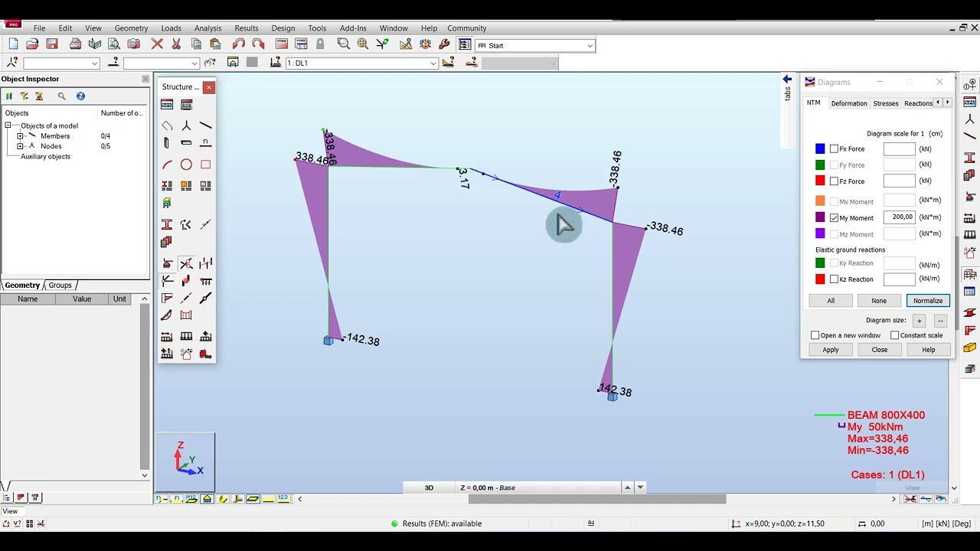The height and width of the screenshot is (551, 980).
Task: Uncheck the My Moment checkbox
Action: [834, 218]
